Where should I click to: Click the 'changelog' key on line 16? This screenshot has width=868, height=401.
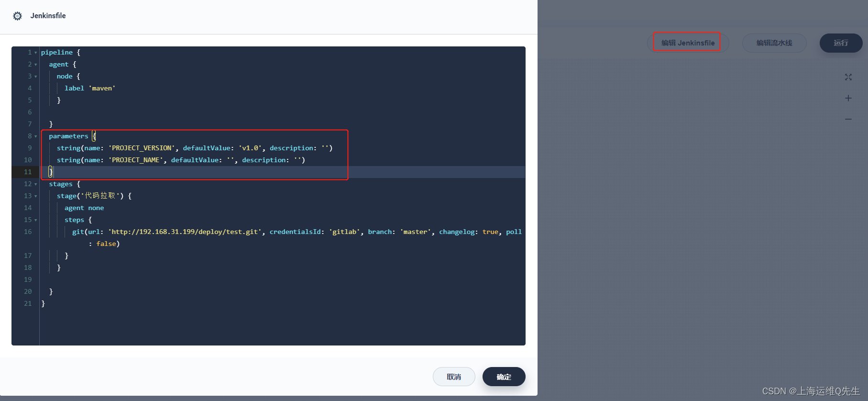(457, 232)
